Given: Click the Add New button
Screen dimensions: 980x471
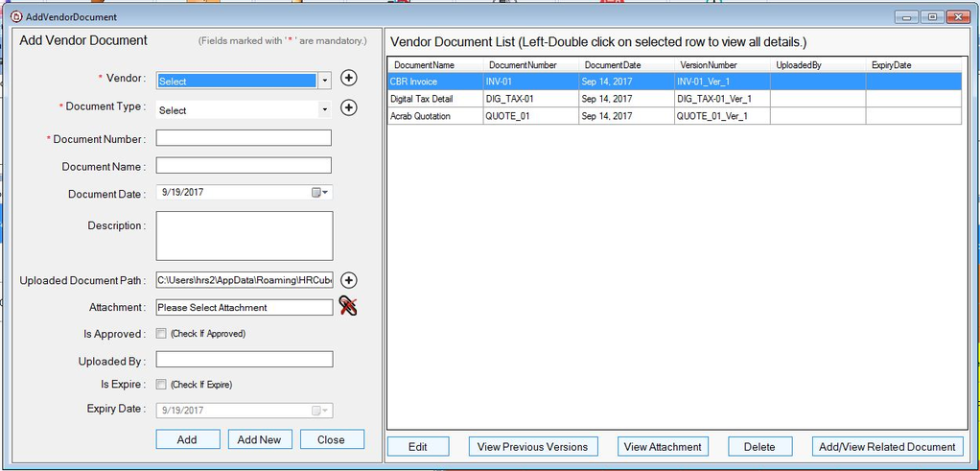Looking at the screenshot, I should tap(259, 439).
